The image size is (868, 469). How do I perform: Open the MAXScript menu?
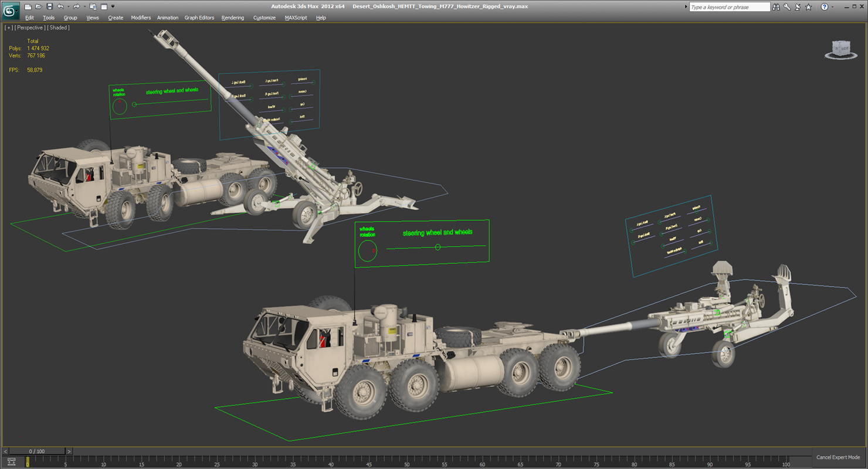(x=296, y=18)
